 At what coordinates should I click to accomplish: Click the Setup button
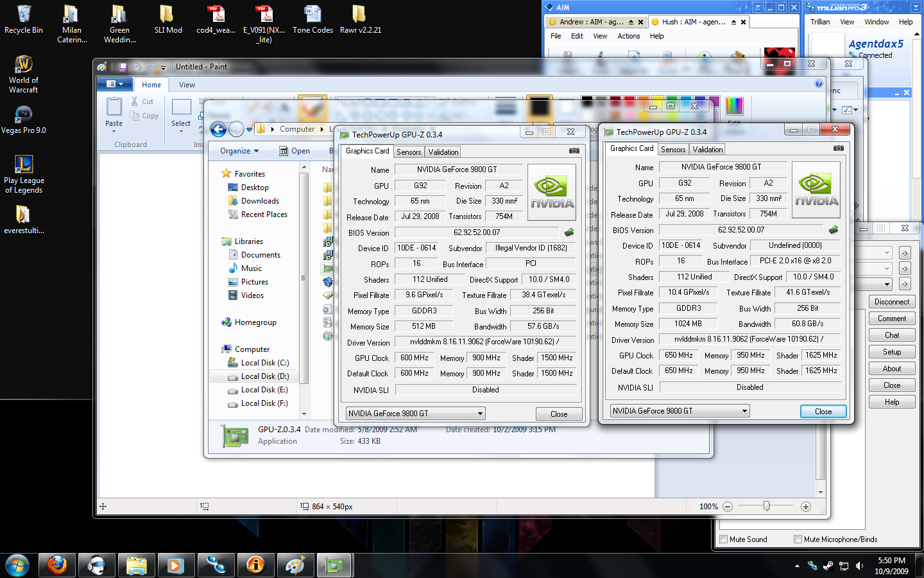pyautogui.click(x=892, y=352)
